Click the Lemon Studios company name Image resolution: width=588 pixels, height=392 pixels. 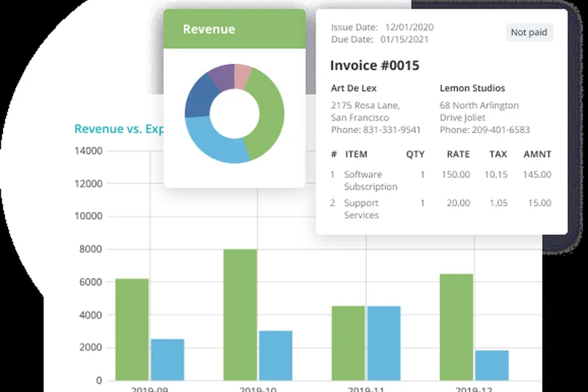point(467,88)
